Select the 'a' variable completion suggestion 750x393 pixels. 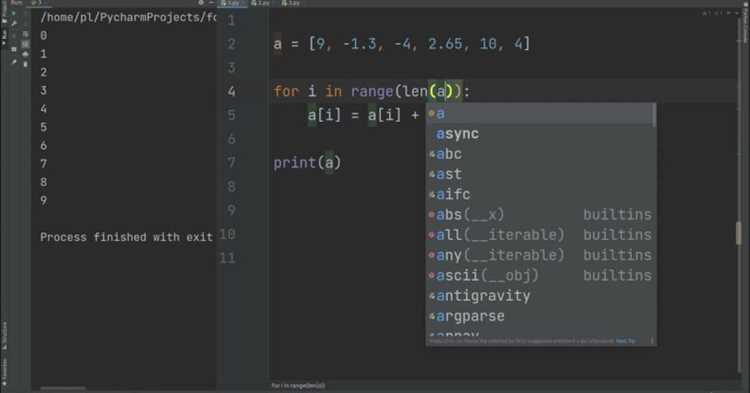click(539, 114)
